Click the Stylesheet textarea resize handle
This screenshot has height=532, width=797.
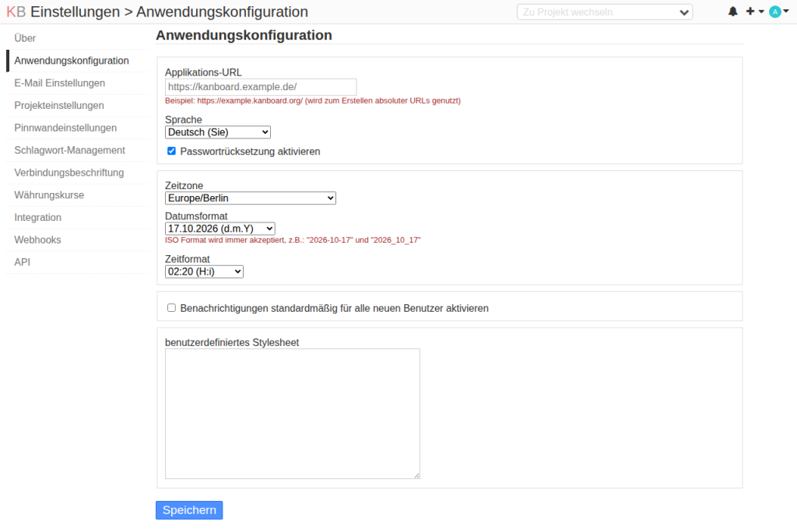click(417, 475)
